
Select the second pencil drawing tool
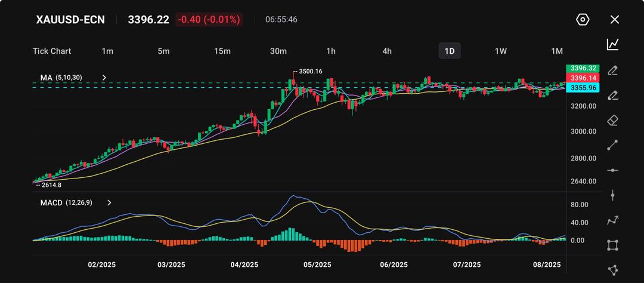point(612,96)
